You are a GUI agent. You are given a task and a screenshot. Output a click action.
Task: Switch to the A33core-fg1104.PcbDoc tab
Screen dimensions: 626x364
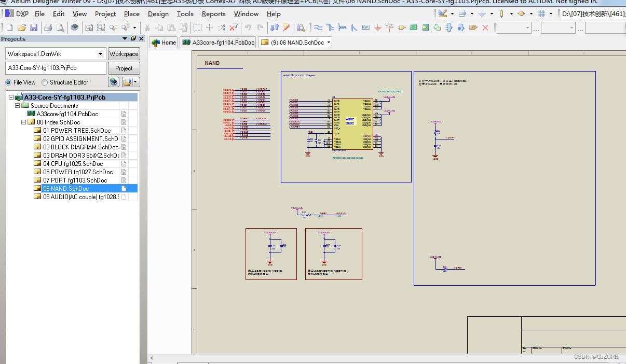(x=219, y=43)
